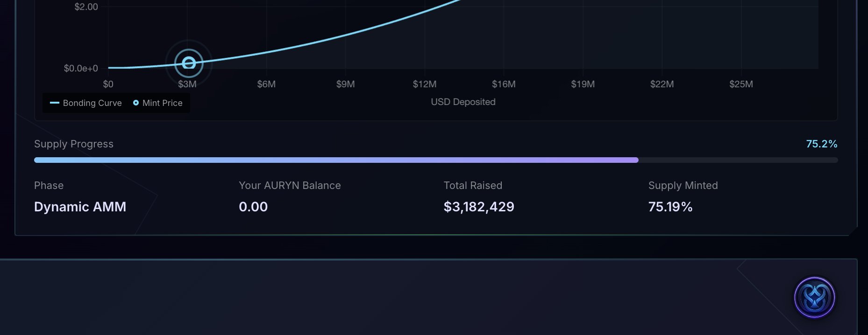This screenshot has height=335, width=868.
Task: Click the Supply Progress label
Action: 74,144
